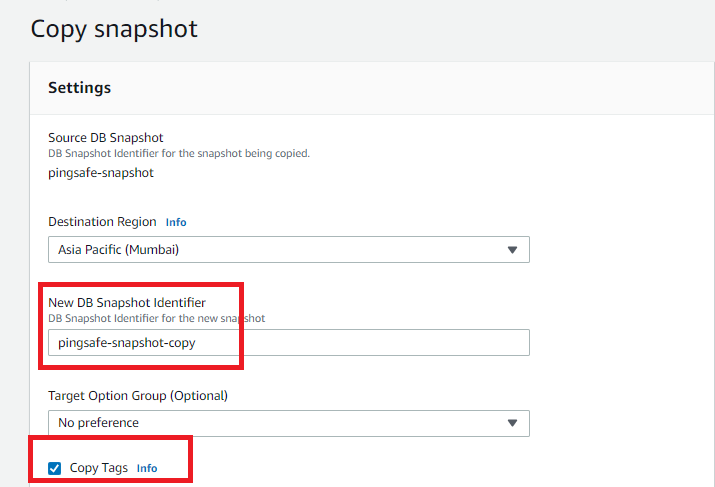Click the Copy snapshot page heading
This screenshot has width=715, height=487.
coord(114,28)
